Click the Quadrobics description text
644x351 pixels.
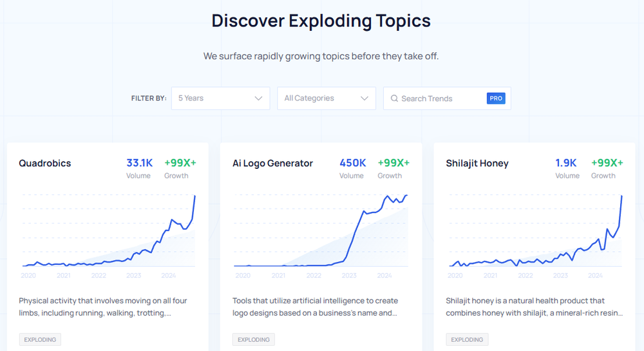tap(103, 307)
